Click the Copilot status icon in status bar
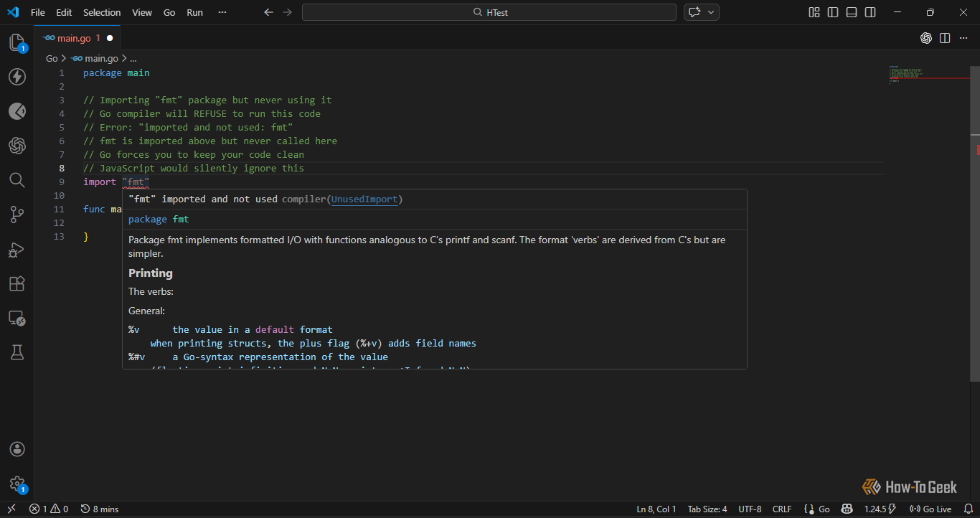Image resolution: width=980 pixels, height=518 pixels. coord(847,509)
